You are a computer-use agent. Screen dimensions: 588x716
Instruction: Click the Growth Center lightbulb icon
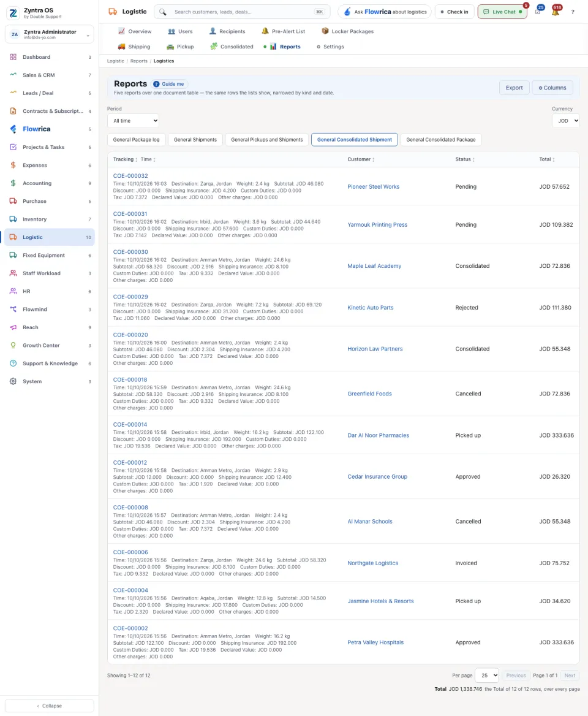[13, 345]
